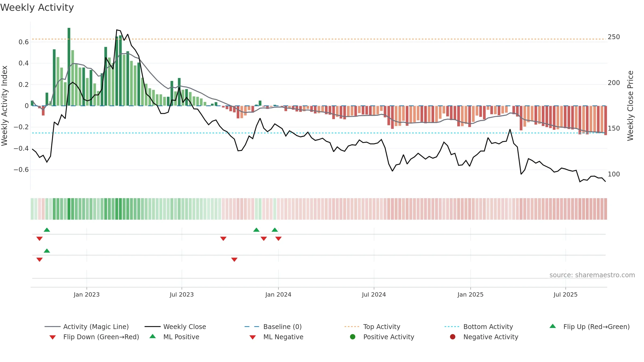Image resolution: width=644 pixels, height=362 pixels.
Task: Click the Jan 2024 x-axis label
Action: click(278, 294)
